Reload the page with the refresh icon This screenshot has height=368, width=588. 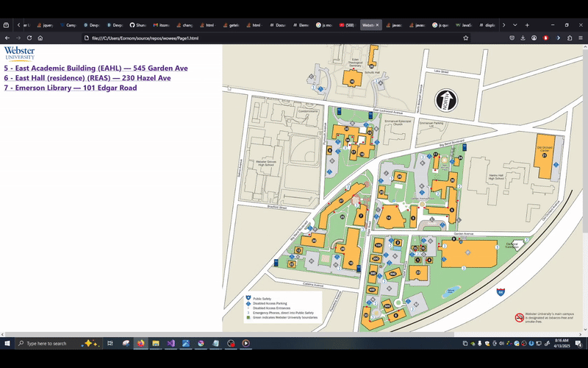pos(29,38)
